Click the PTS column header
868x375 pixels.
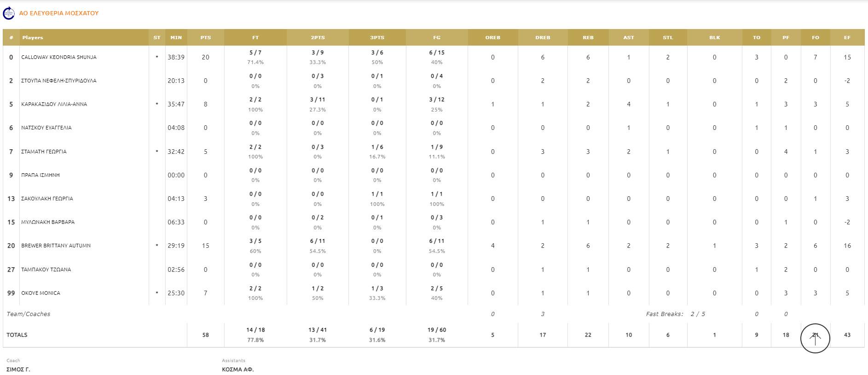[206, 38]
